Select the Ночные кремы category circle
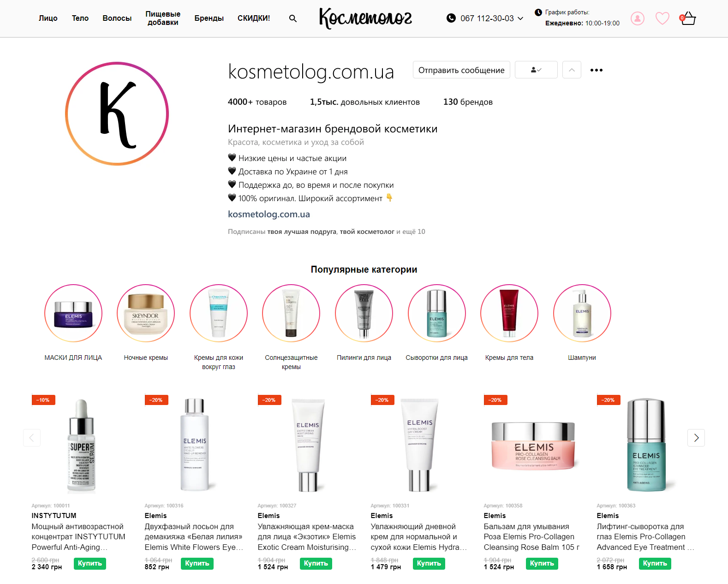728x584 pixels. (146, 313)
